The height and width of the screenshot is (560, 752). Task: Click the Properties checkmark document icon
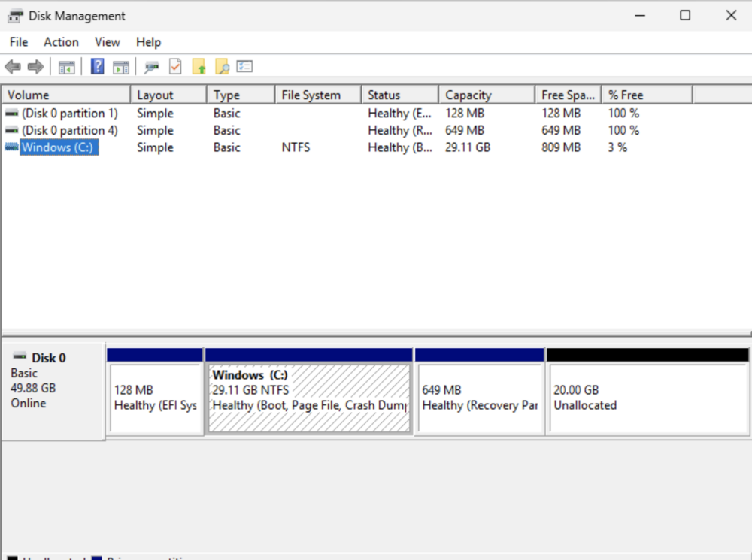pos(175,67)
